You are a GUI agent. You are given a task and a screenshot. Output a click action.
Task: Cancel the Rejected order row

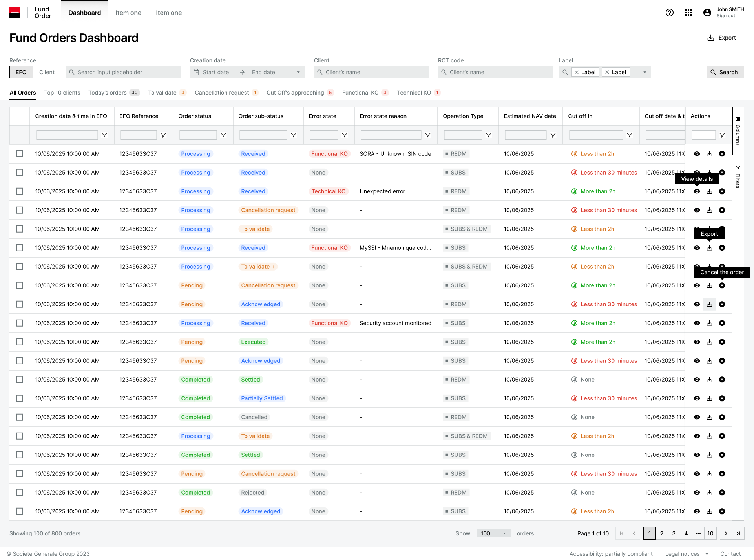[x=722, y=493]
